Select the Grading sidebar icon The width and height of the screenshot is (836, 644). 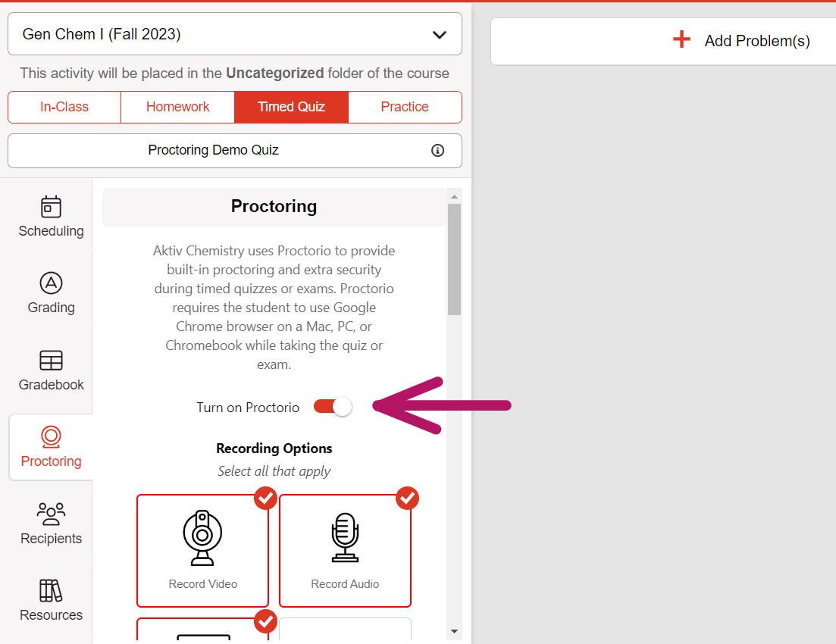(51, 294)
